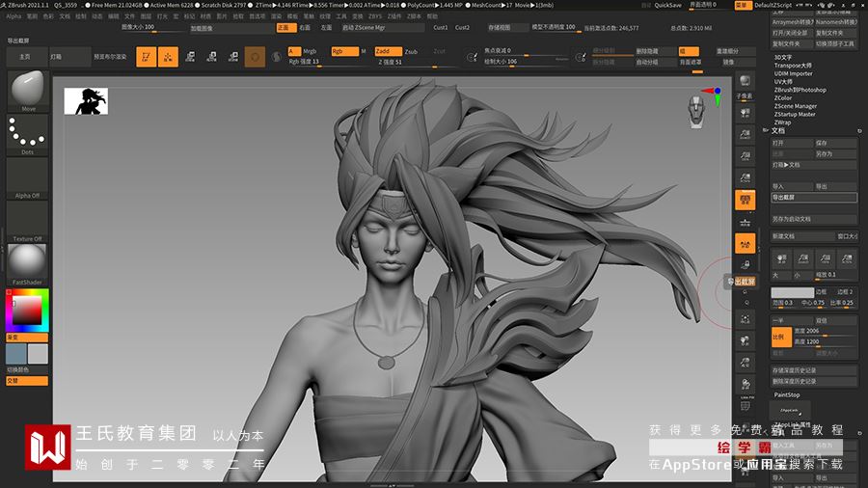Image resolution: width=868 pixels, height=488 pixels.
Task: Open the Alpha menu
Action: click(14, 16)
